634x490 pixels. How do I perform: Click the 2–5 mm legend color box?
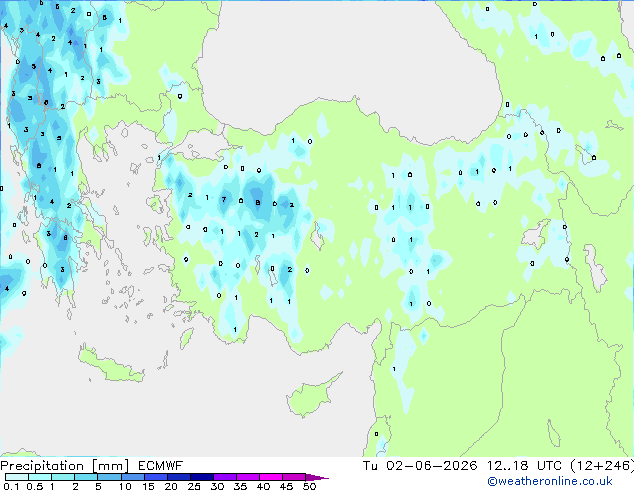point(86,477)
